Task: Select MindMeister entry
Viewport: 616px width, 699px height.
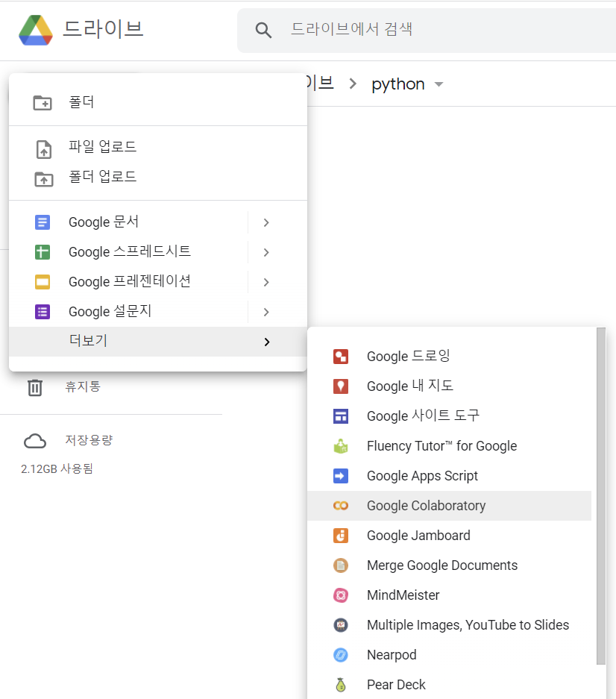Action: click(x=449, y=595)
